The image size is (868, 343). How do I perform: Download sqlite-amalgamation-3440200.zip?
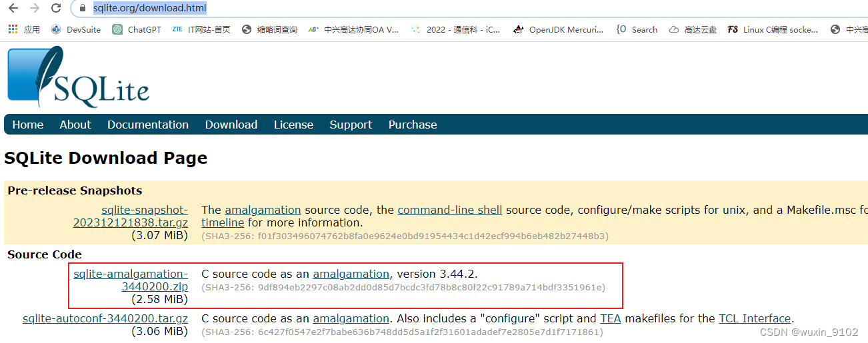point(131,280)
